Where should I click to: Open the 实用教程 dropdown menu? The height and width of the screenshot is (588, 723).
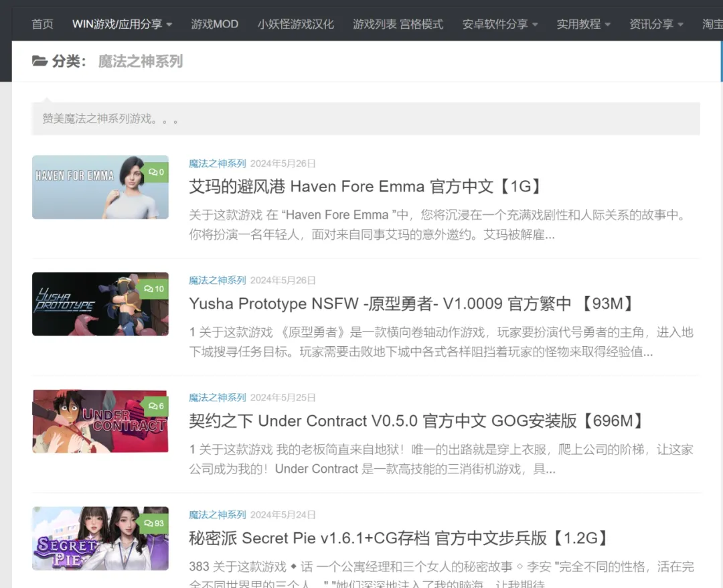click(x=583, y=24)
